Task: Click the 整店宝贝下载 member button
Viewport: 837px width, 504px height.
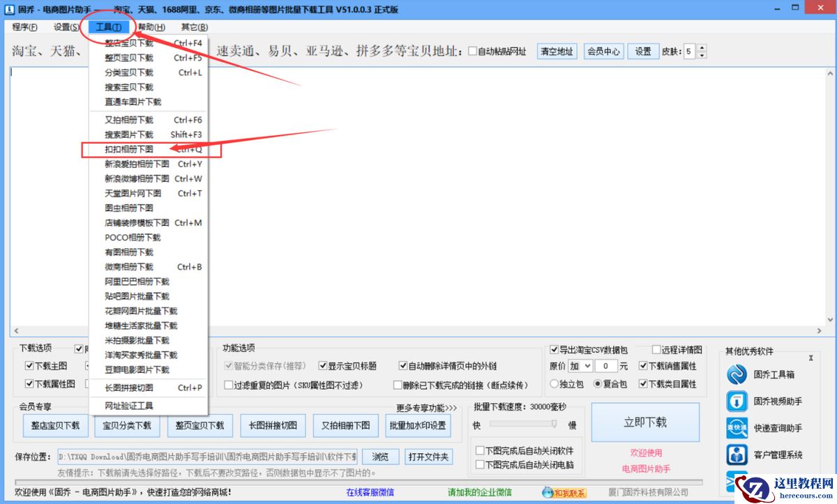Action: pos(56,425)
